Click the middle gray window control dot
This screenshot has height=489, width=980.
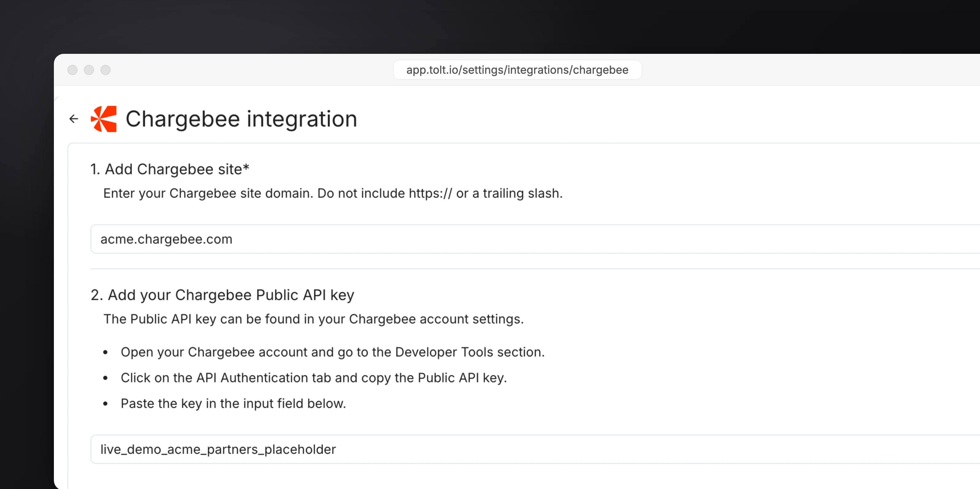(89, 70)
